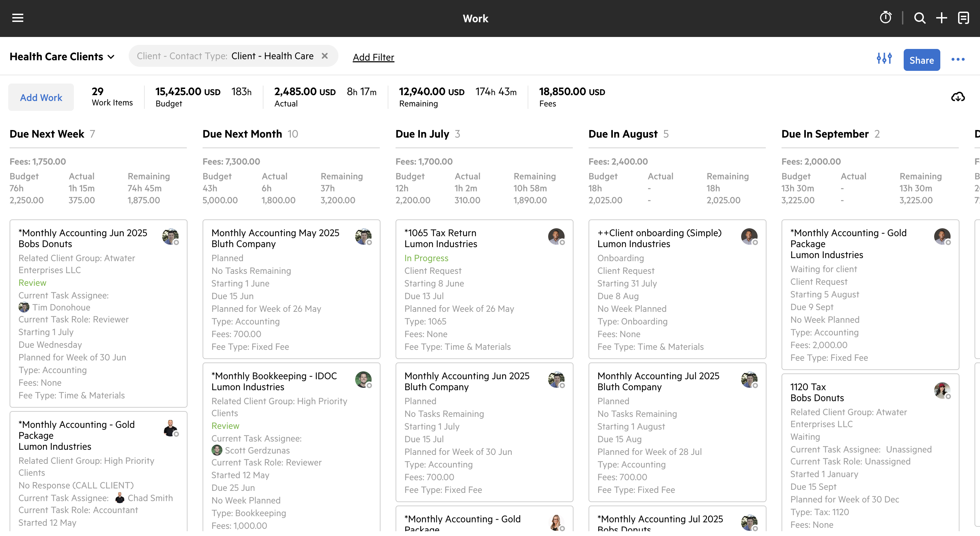Select the Due In August column header
Viewport: 980px width, 536px height.
coord(623,134)
